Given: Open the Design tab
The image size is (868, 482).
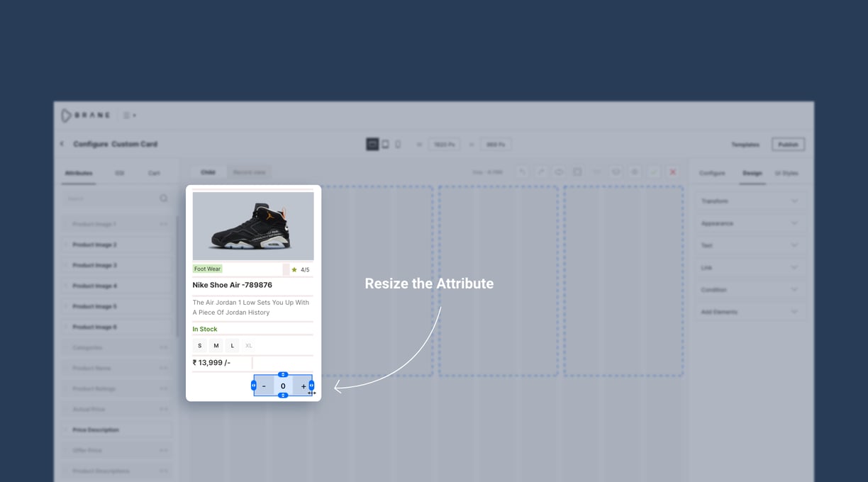Looking at the screenshot, I should point(752,173).
